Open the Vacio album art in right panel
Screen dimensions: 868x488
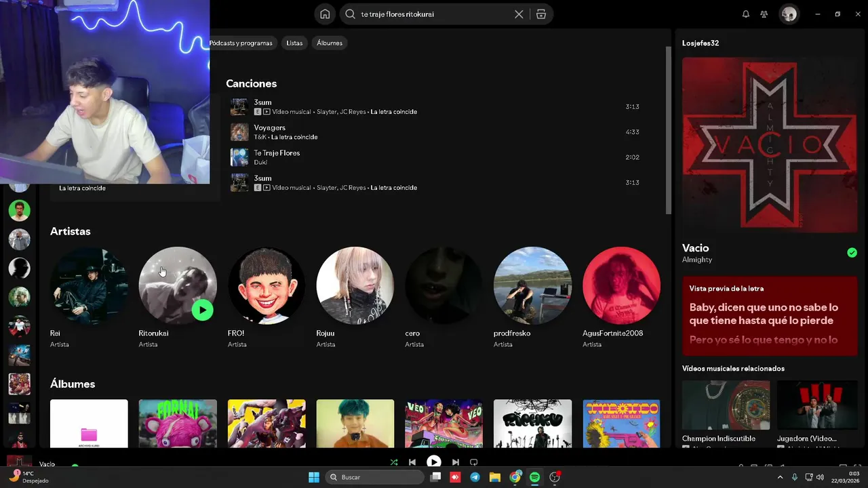(x=770, y=144)
